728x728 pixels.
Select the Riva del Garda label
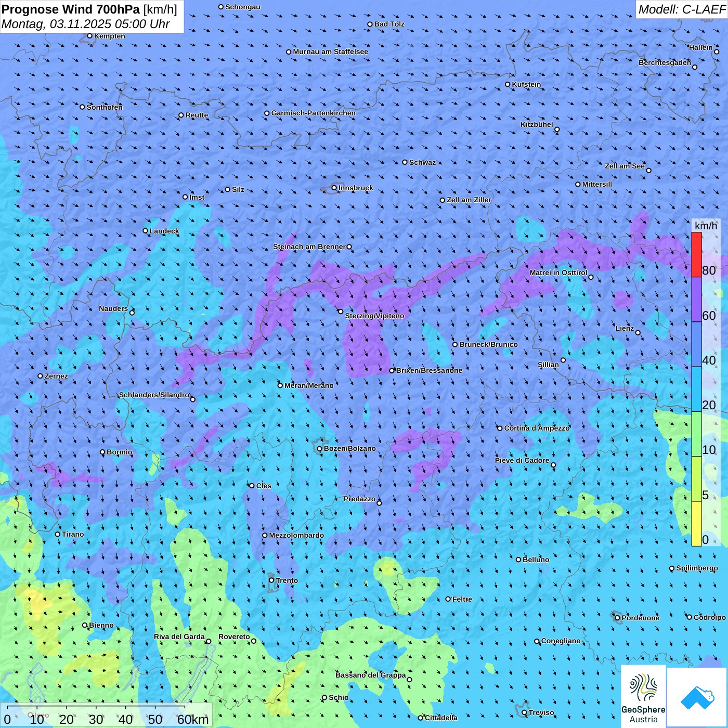179,636
